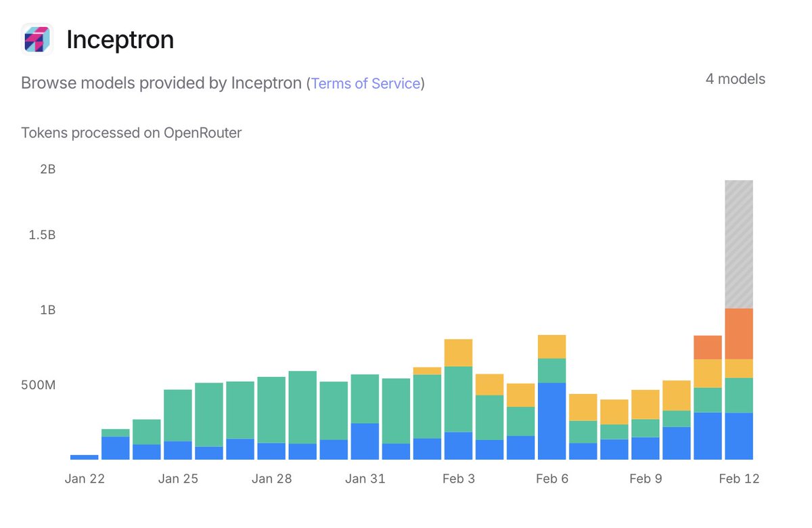This screenshot has width=812, height=528.
Task: Click the blue segment of Feb 6 bar
Action: click(552, 421)
